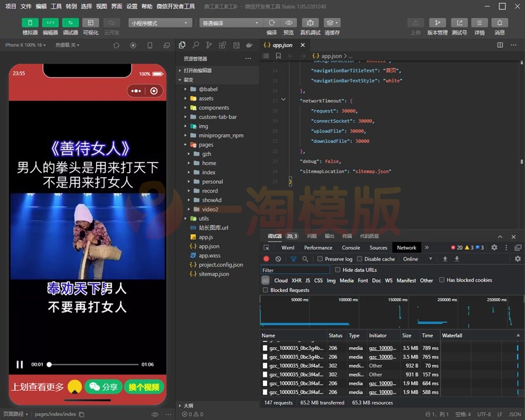Viewport: 525px width, 420px height.
Task: Open the source control icon in the sidebar
Action: pyautogui.click(x=209, y=45)
